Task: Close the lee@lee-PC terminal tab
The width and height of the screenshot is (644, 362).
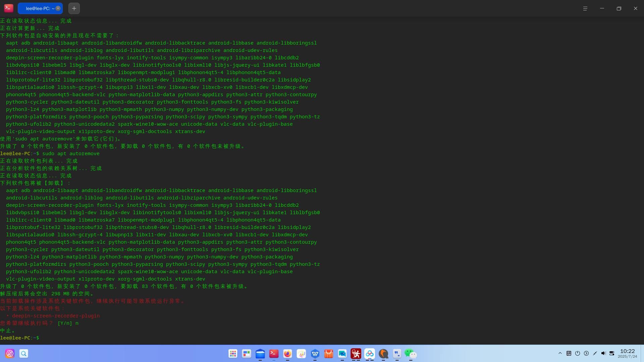Action: tap(58, 8)
